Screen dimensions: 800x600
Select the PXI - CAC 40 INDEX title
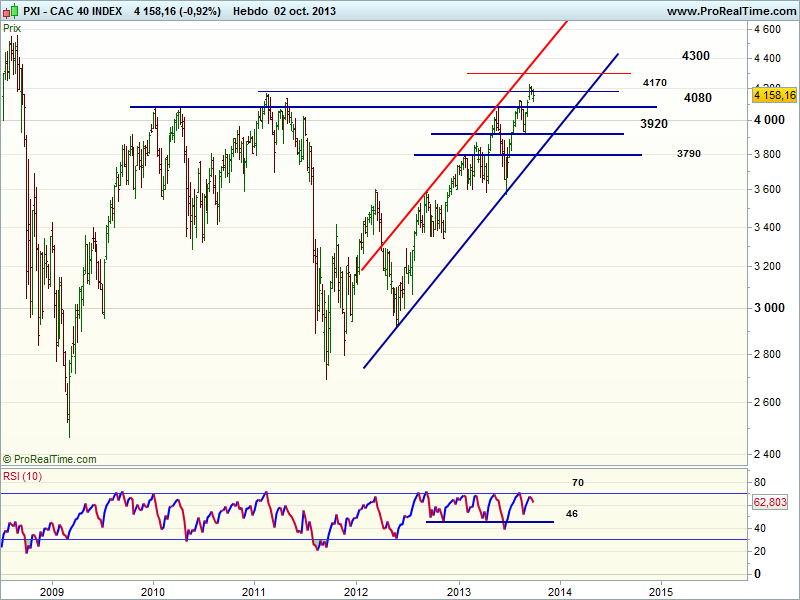(x=75, y=12)
